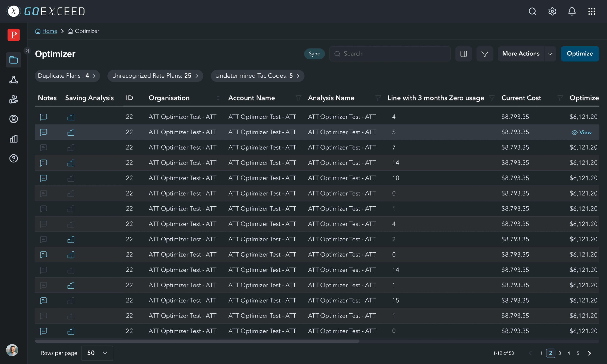Filter the Current Cost column
607x364 pixels.
pyautogui.click(x=560, y=98)
